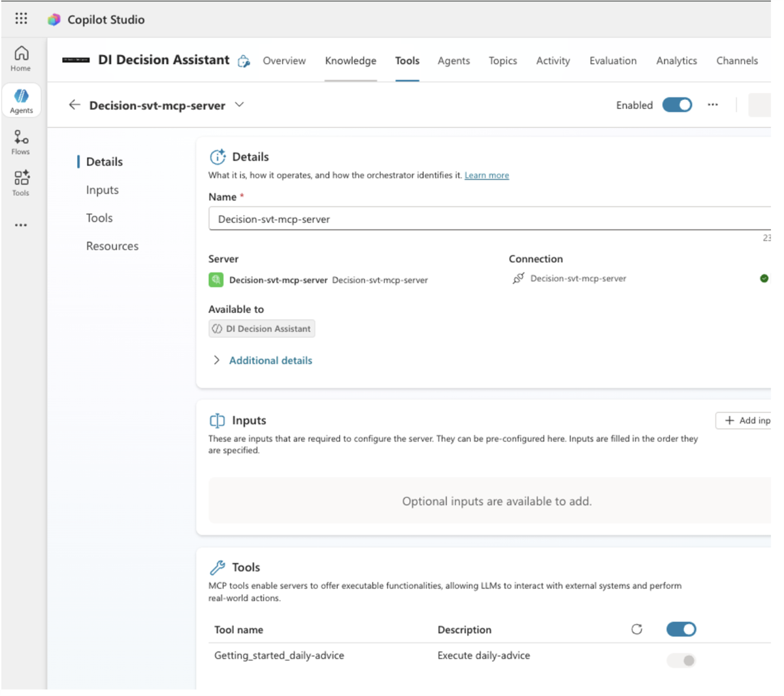Viewport: 784px width, 696px height.
Task: Click the DI Decision Assistant chip
Action: point(262,329)
